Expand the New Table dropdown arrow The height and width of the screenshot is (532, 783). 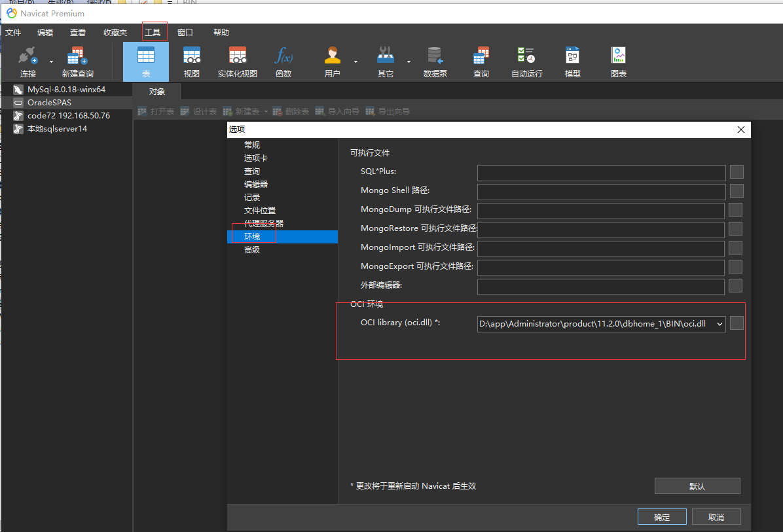[266, 111]
